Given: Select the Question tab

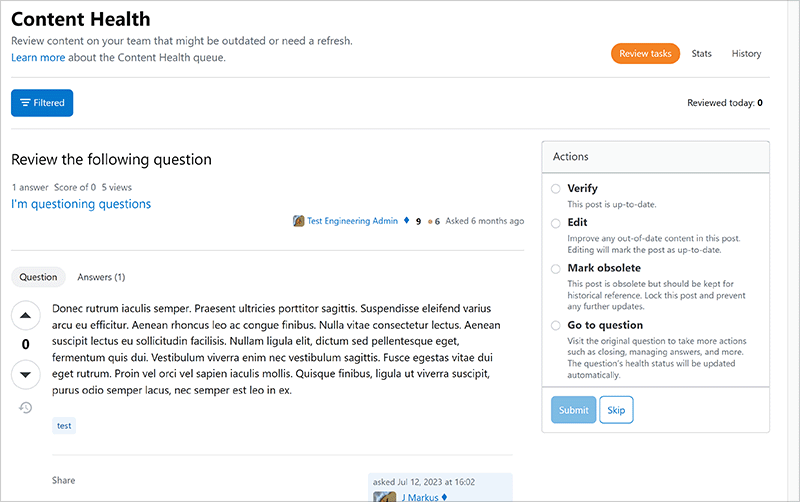Looking at the screenshot, I should [x=39, y=277].
